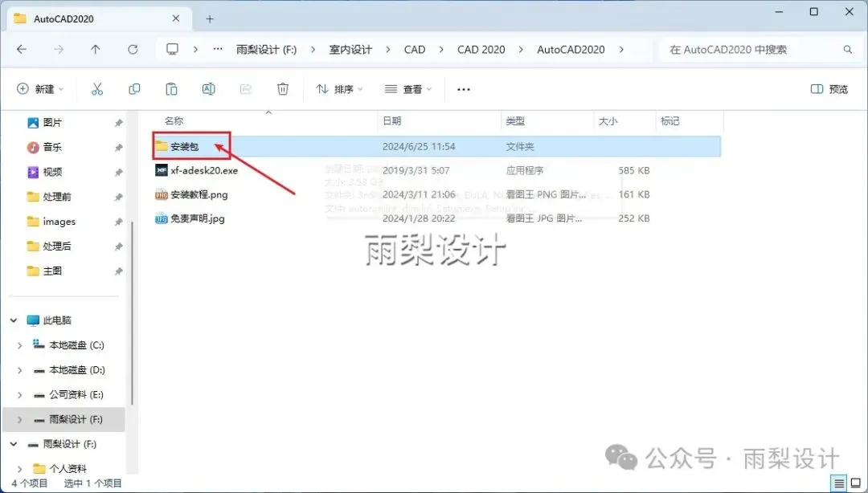Go forward with the right arrow
This screenshot has width=868, height=493.
pos(59,49)
